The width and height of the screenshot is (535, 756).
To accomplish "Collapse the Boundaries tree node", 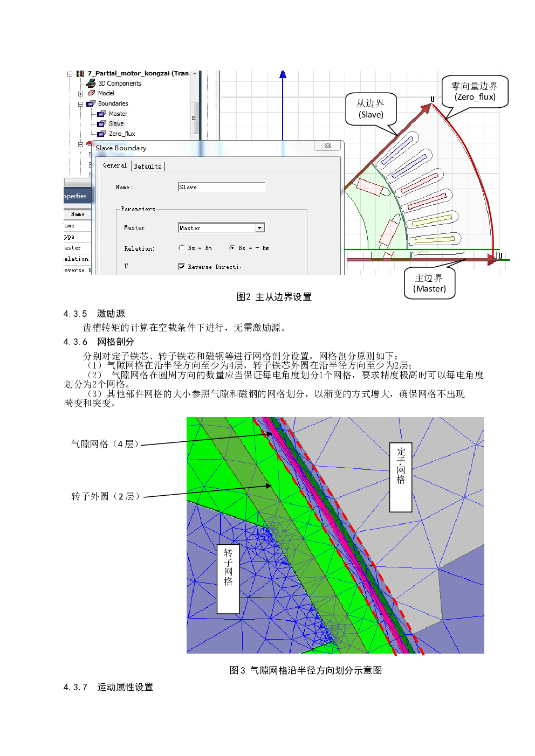I will [x=80, y=104].
